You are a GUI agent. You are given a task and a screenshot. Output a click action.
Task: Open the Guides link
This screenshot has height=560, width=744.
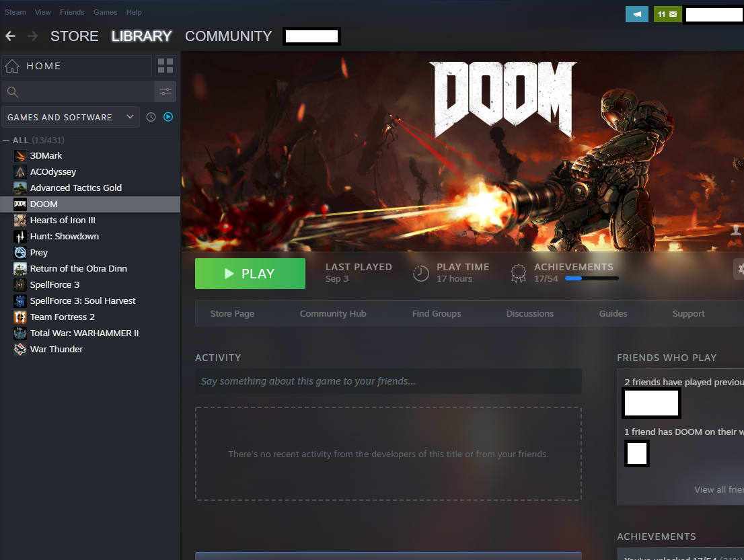(x=613, y=313)
